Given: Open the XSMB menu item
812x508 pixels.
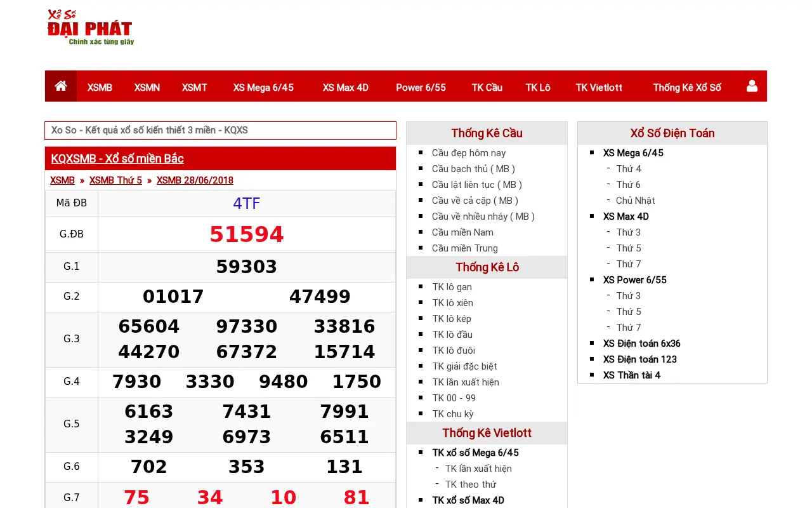Looking at the screenshot, I should click(x=100, y=88).
